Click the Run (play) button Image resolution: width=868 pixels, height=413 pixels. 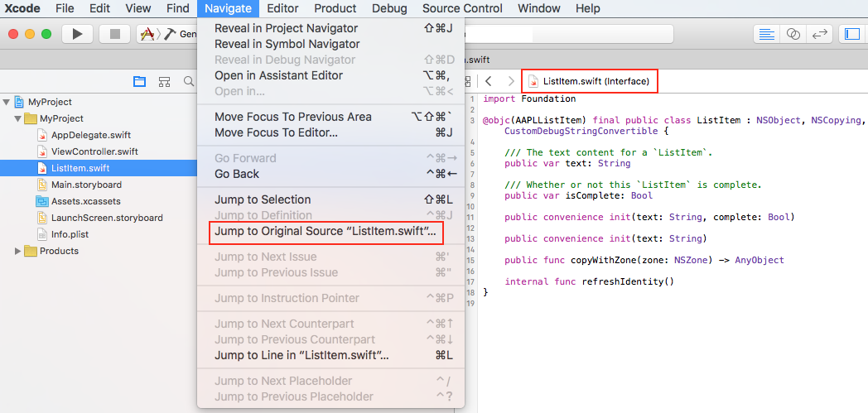tap(77, 34)
